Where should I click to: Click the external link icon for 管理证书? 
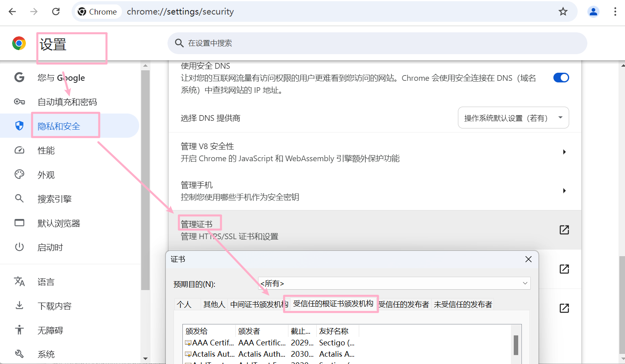coord(564,230)
